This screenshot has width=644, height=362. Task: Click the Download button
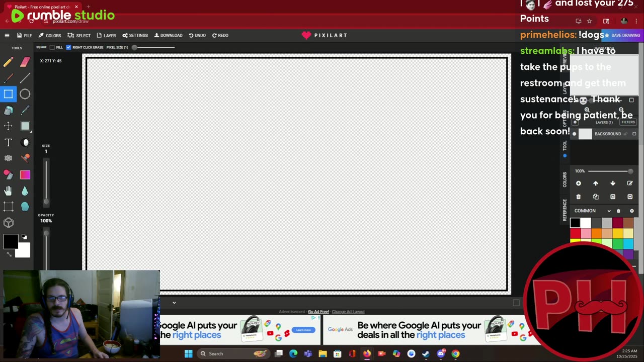pos(169,35)
